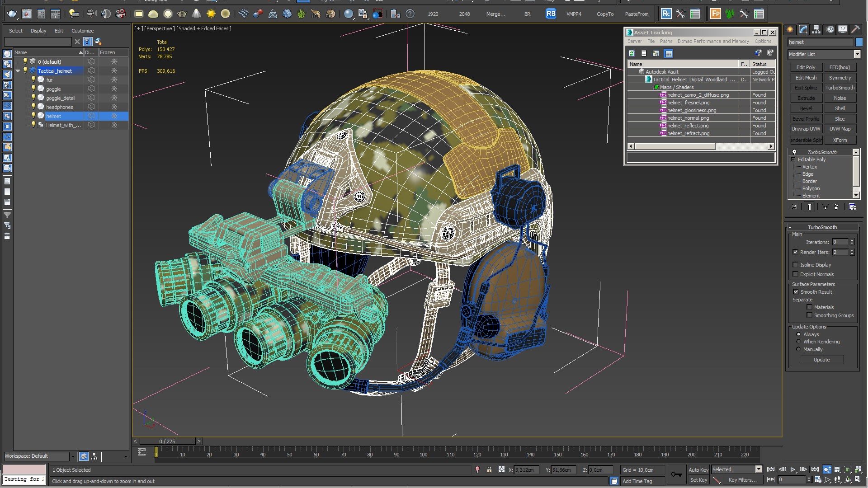Click the sun light icon in toolbar

coord(211,14)
